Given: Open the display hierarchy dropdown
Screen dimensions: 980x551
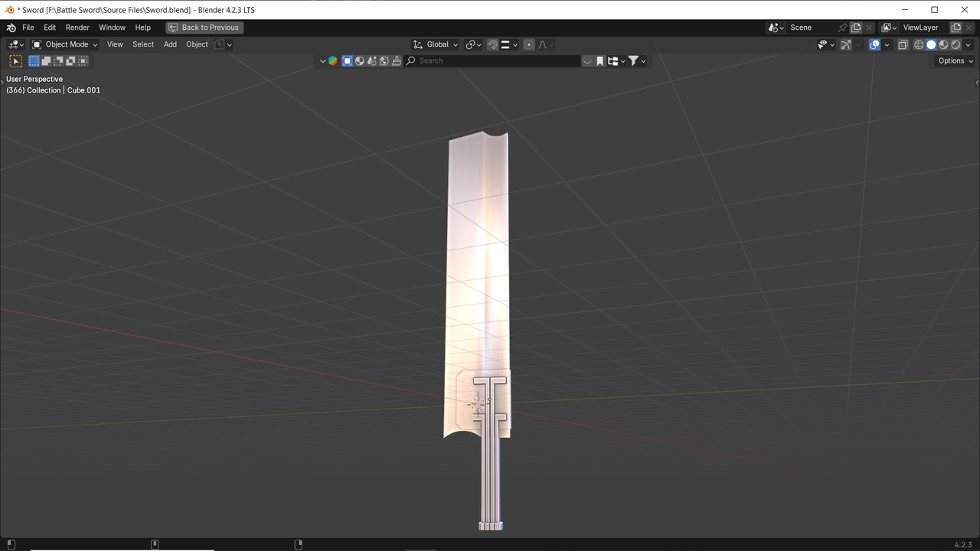Looking at the screenshot, I should 616,61.
